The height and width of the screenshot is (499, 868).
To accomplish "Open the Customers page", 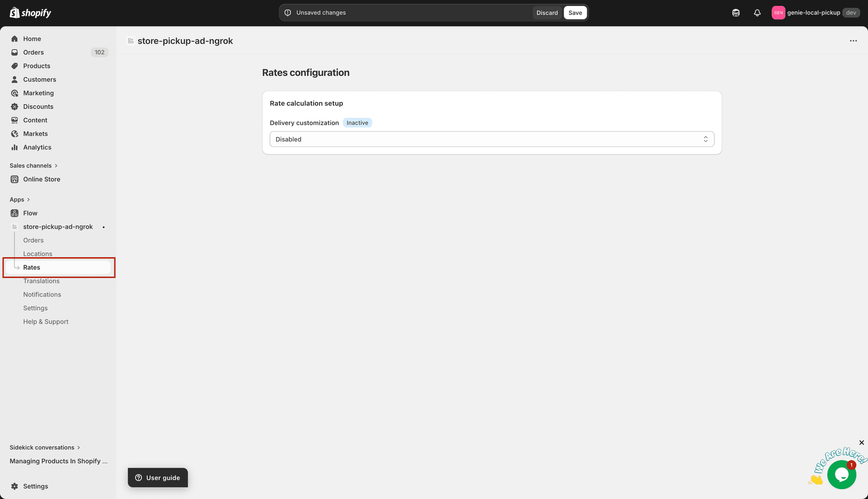I will [39, 79].
